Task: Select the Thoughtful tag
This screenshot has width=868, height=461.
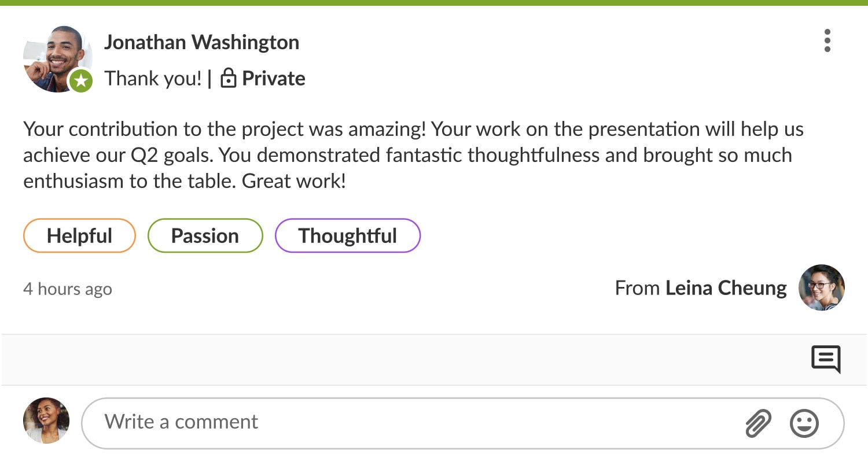Action: click(347, 236)
